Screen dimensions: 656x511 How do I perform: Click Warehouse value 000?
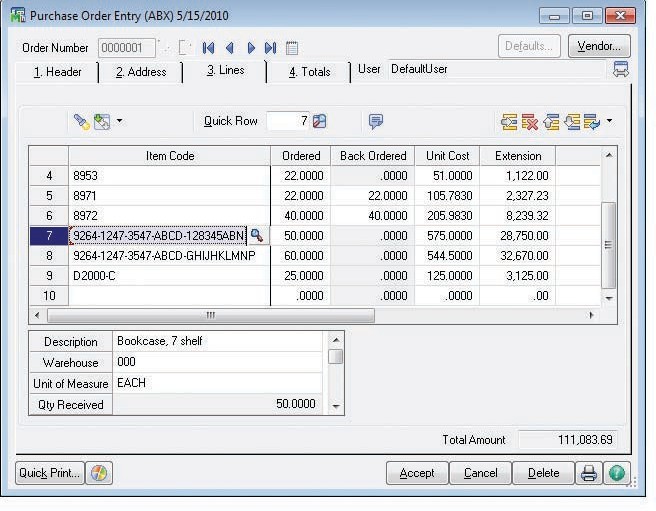click(x=218, y=362)
